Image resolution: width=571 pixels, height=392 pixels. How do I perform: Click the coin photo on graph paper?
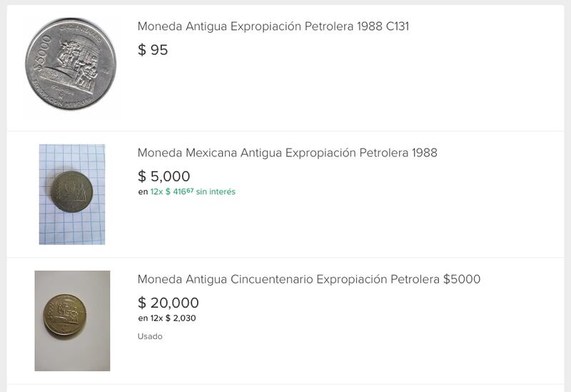(x=72, y=194)
